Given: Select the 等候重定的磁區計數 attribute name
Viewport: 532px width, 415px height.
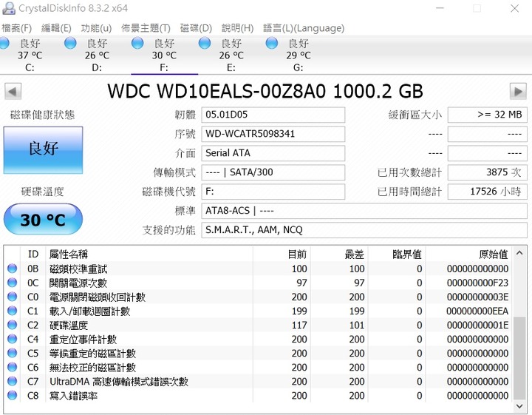Looking at the screenshot, I should pos(93,354).
